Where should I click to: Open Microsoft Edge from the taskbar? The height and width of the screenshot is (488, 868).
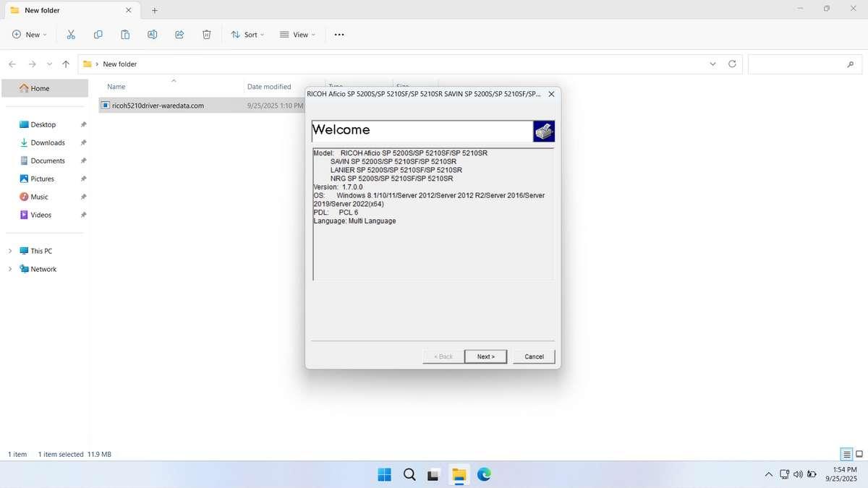tap(483, 475)
